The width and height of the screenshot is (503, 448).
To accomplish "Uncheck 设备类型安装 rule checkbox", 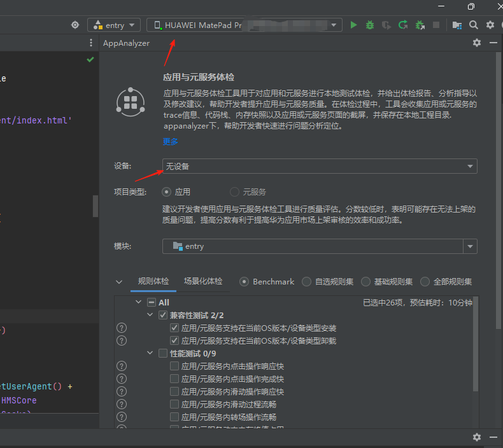I will click(x=174, y=328).
